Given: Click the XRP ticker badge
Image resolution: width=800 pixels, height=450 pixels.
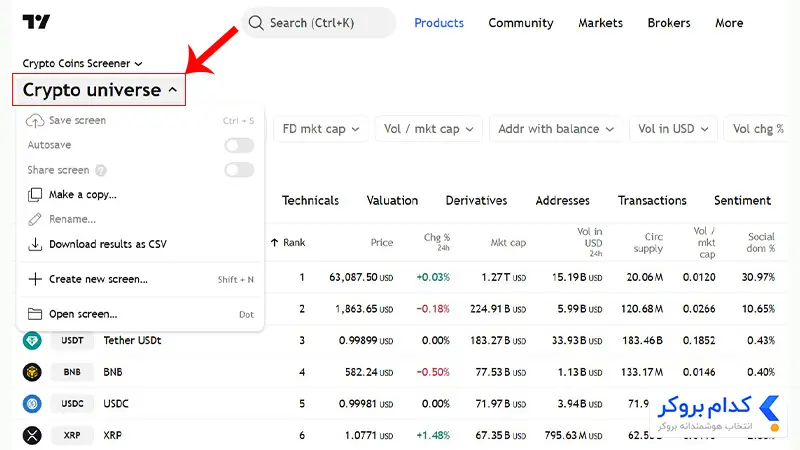Looking at the screenshot, I should coord(72,435).
